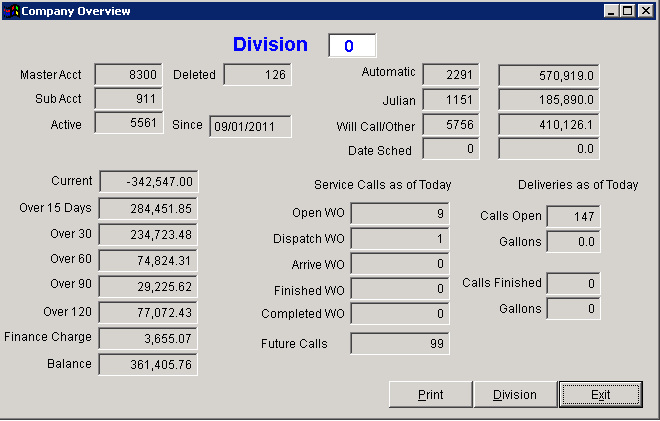This screenshot has width=660, height=421.
Task: Click the Master Acct label
Action: pos(51,75)
